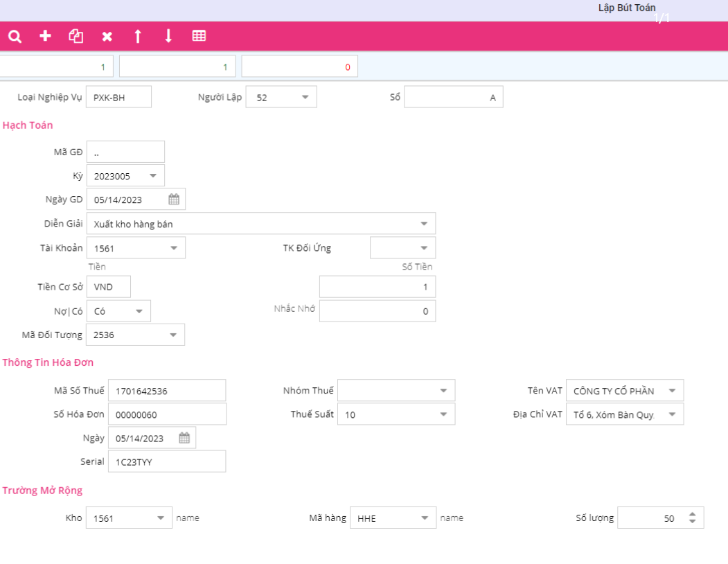The image size is (728, 564).
Task: Click the Serial input field
Action: pyautogui.click(x=167, y=461)
